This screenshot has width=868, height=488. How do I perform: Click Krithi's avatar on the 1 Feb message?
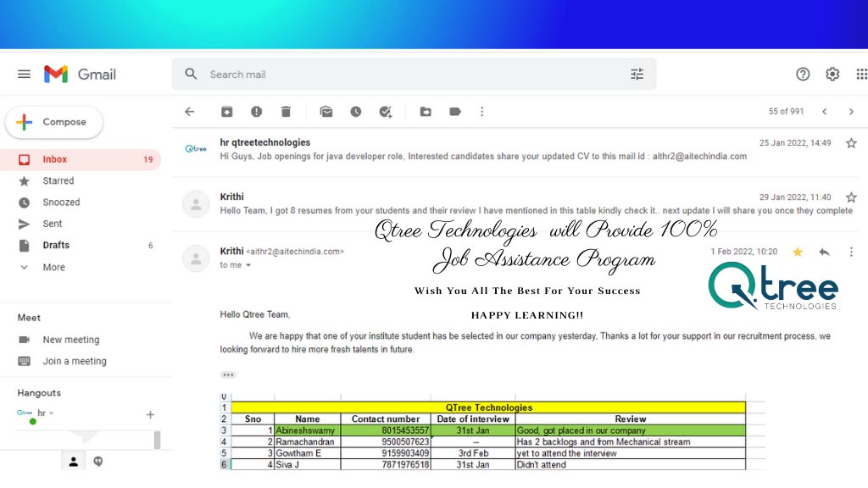click(x=196, y=259)
